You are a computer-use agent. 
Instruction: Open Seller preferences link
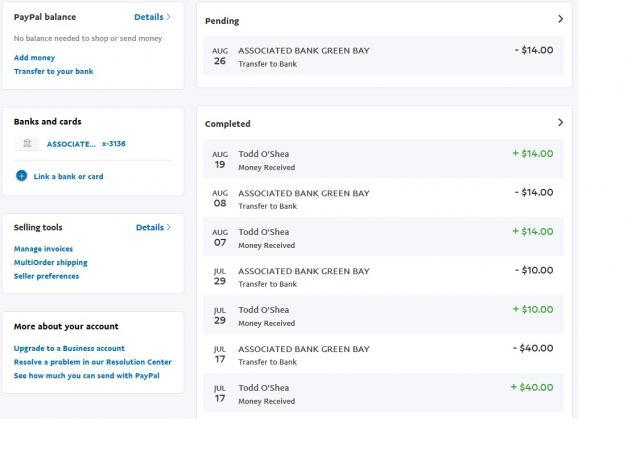click(x=47, y=276)
